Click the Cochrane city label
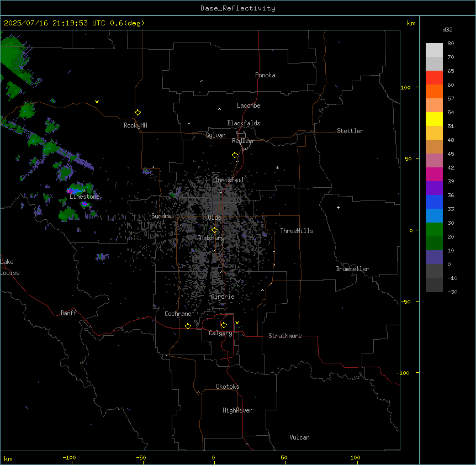 [x=178, y=314]
